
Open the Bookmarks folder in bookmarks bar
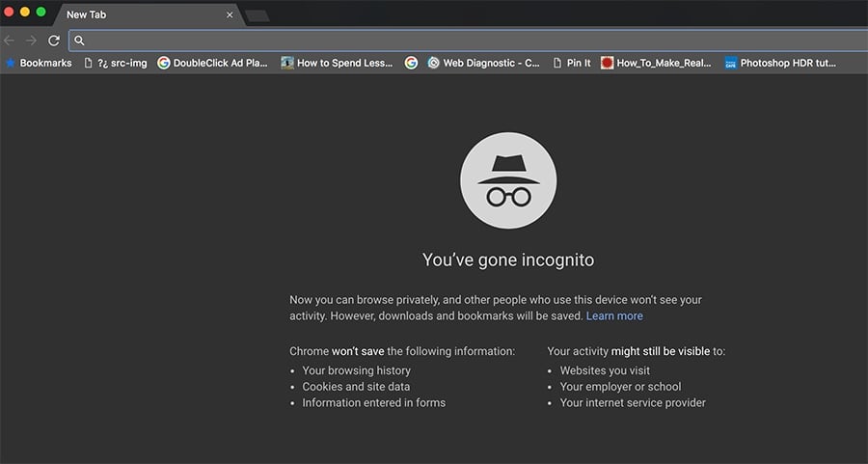(39, 63)
